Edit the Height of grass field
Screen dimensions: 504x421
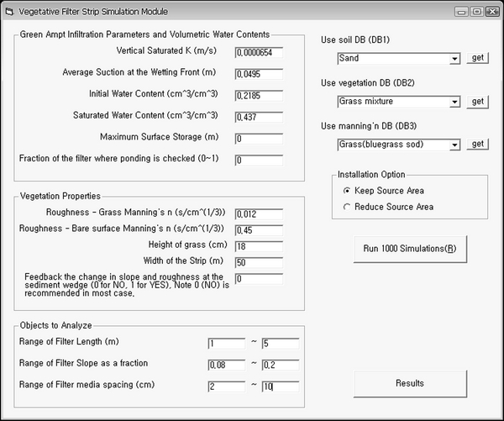[x=259, y=246]
